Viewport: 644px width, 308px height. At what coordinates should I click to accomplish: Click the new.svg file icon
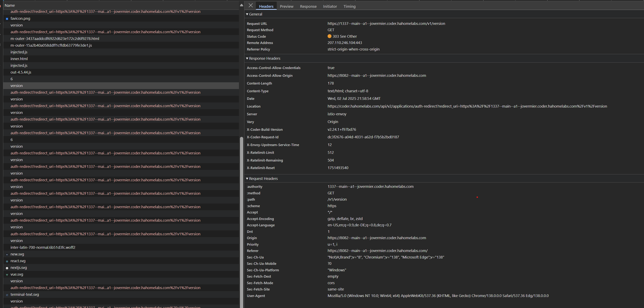(x=7, y=254)
